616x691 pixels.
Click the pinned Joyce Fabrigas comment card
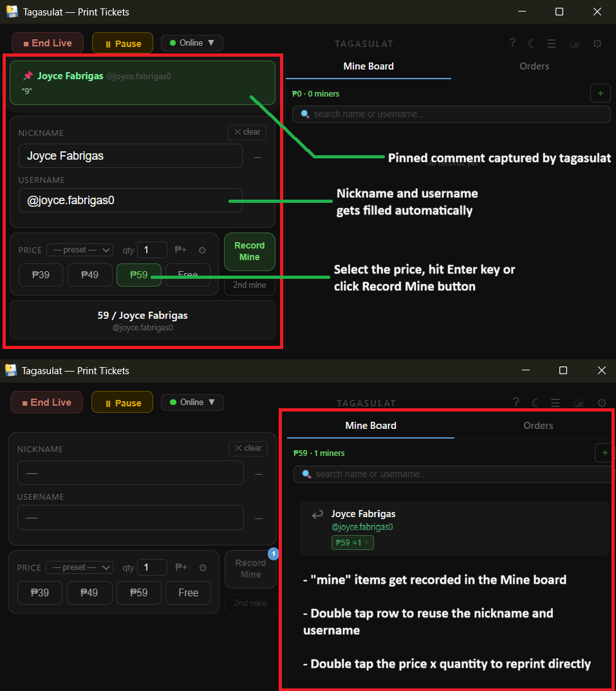(x=142, y=82)
